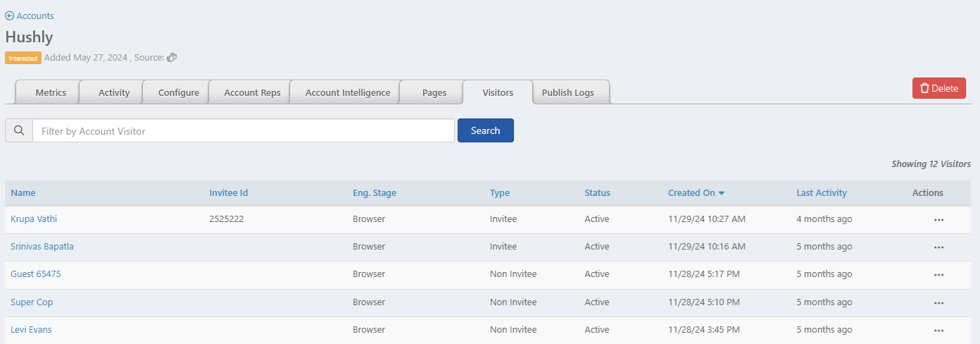Click the Interested status badge
This screenshot has height=344, width=980.
pos(23,58)
